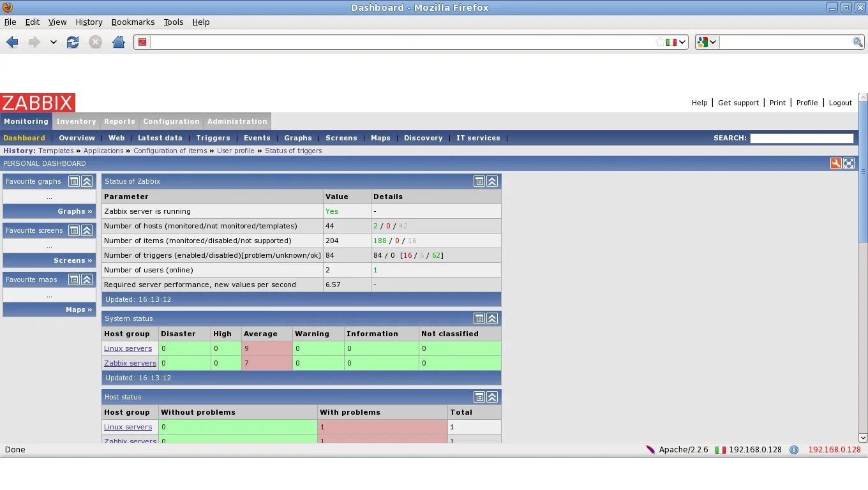Collapse the Host status panel
Image resolution: width=868 pixels, height=490 pixels.
click(x=492, y=397)
